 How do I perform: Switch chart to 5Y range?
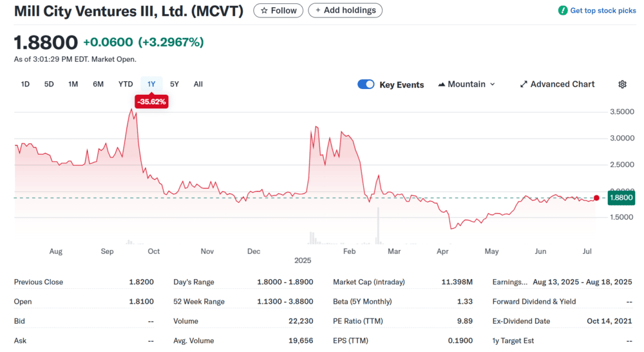coord(175,84)
